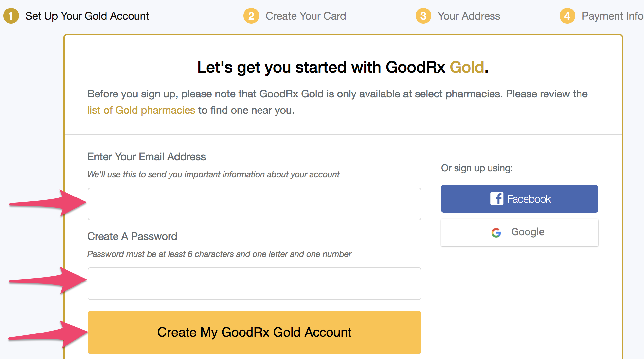Go to the Your Address step
Viewport: 644px width, 359px height.
469,16
